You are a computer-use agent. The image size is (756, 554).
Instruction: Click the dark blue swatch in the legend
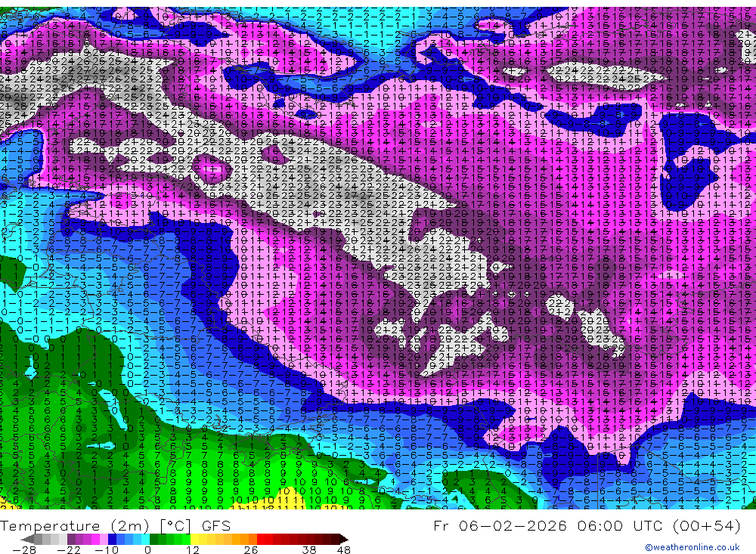[x=112, y=540]
